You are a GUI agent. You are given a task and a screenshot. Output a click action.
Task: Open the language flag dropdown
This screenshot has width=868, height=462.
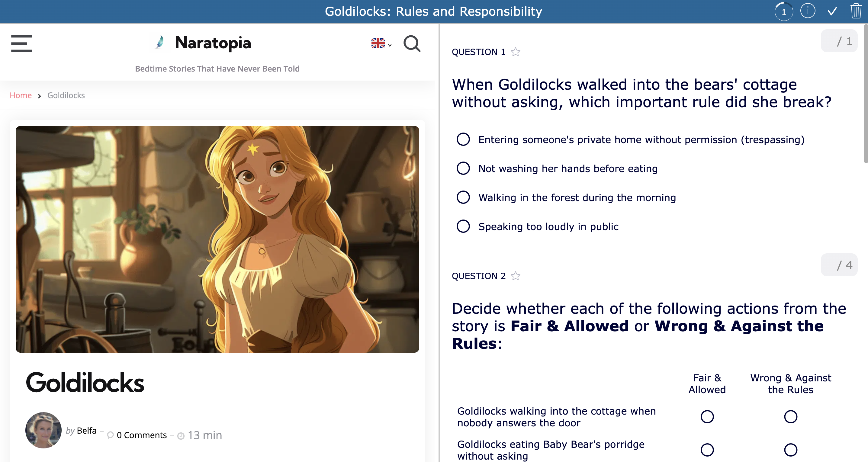[381, 43]
